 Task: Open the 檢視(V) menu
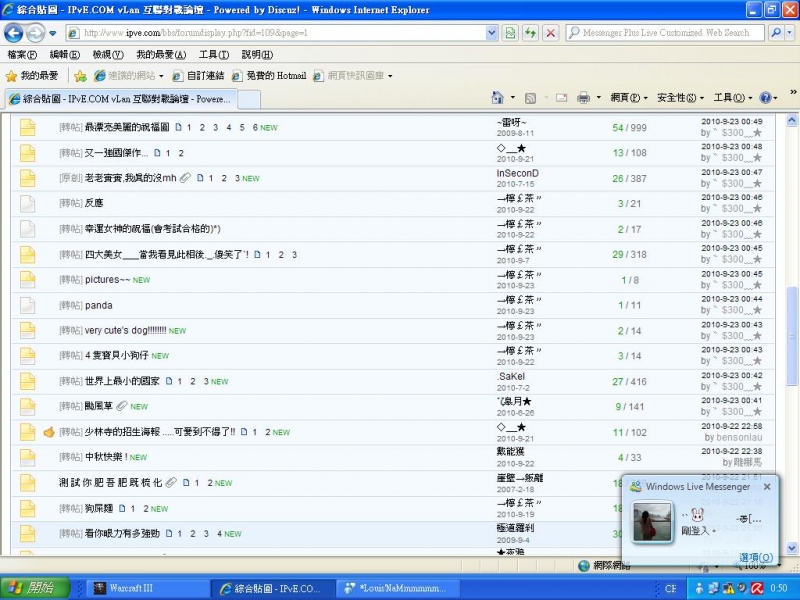click(x=108, y=55)
